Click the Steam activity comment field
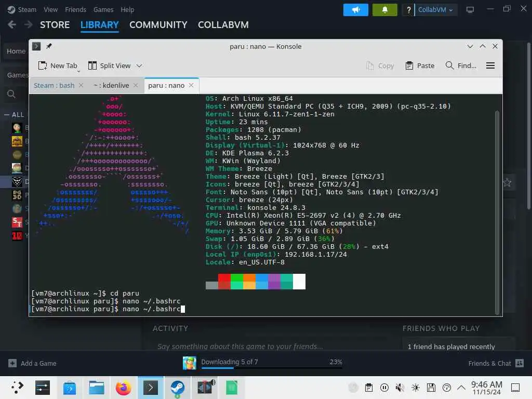 [240, 347]
